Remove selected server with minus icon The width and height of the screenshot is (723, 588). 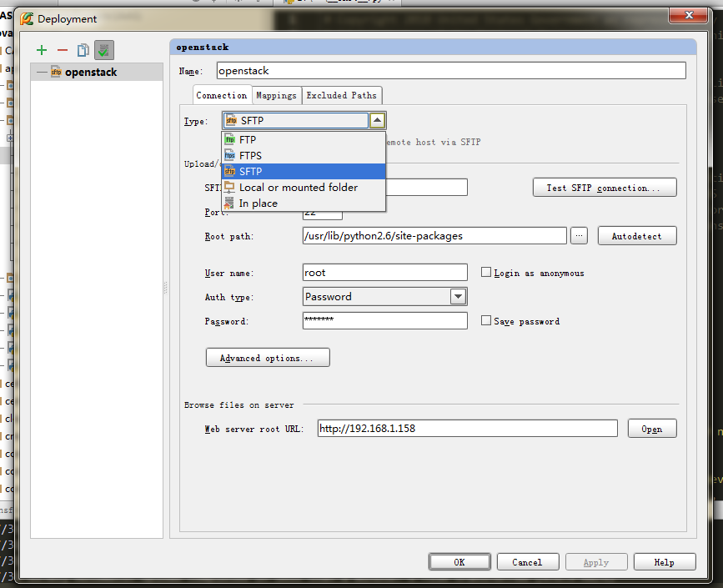pyautogui.click(x=63, y=50)
